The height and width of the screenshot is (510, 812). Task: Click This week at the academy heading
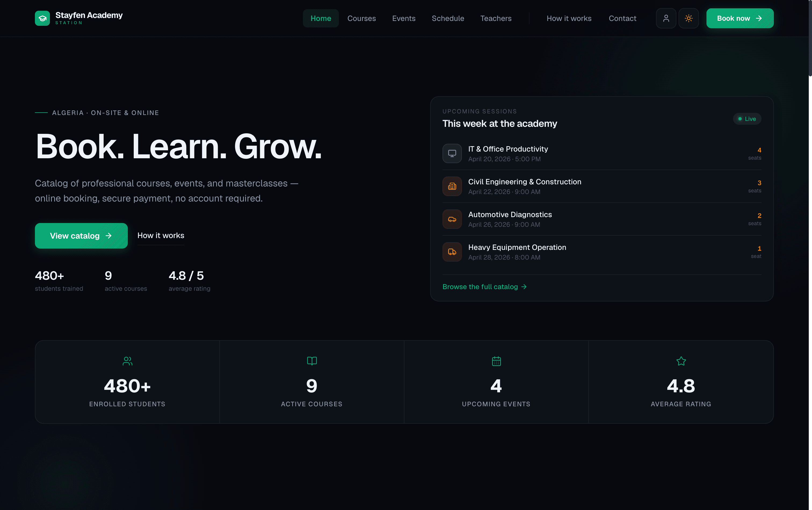[499, 123]
